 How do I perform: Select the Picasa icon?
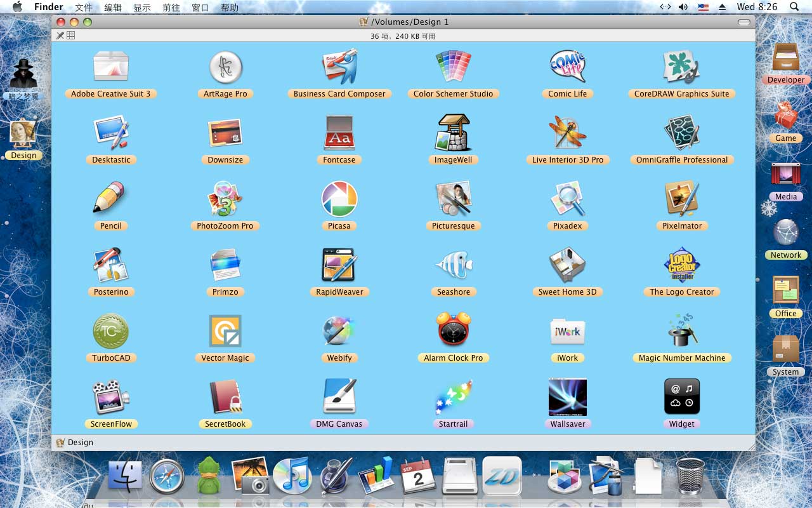pos(339,199)
